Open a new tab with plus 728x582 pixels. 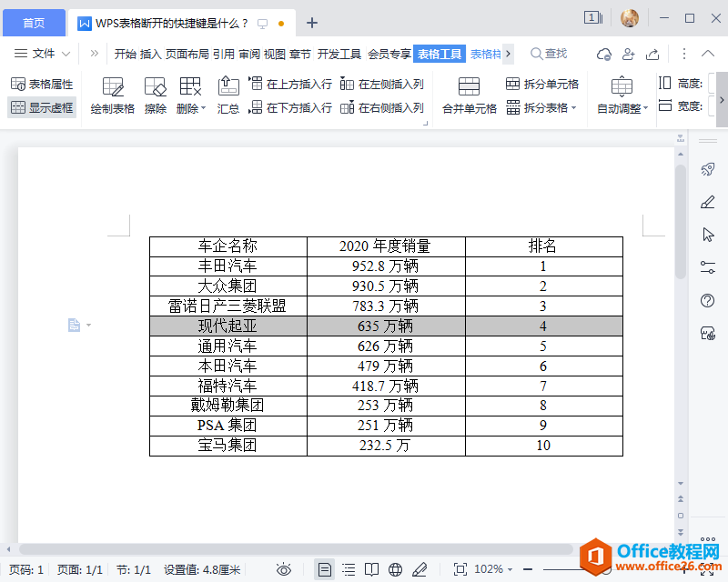(312, 23)
